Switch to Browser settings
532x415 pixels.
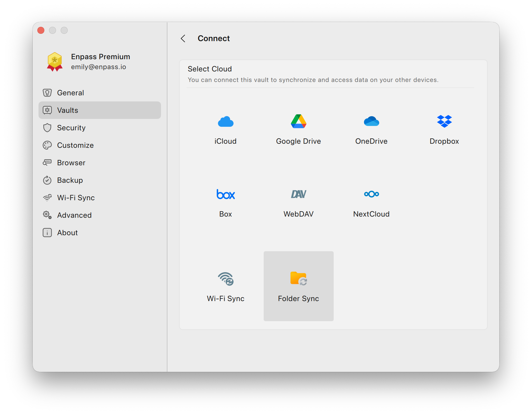point(100,163)
